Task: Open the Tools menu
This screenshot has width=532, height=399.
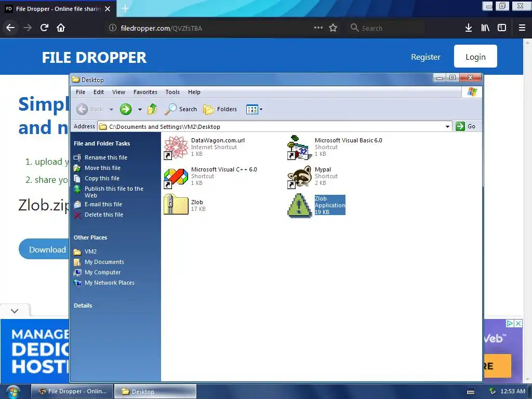Action: (172, 92)
